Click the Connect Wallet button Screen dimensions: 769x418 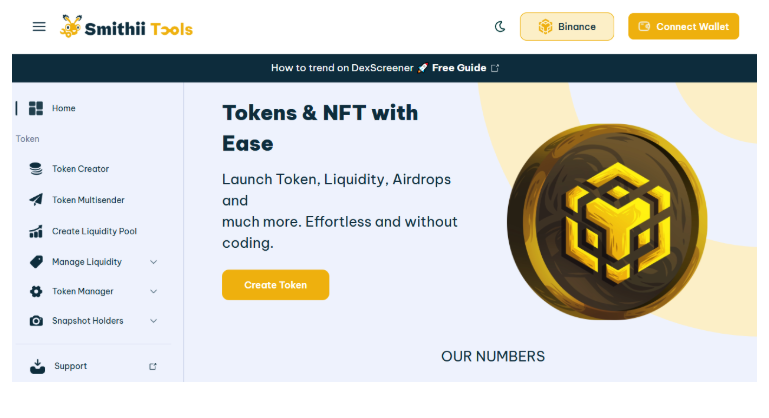[x=683, y=26]
